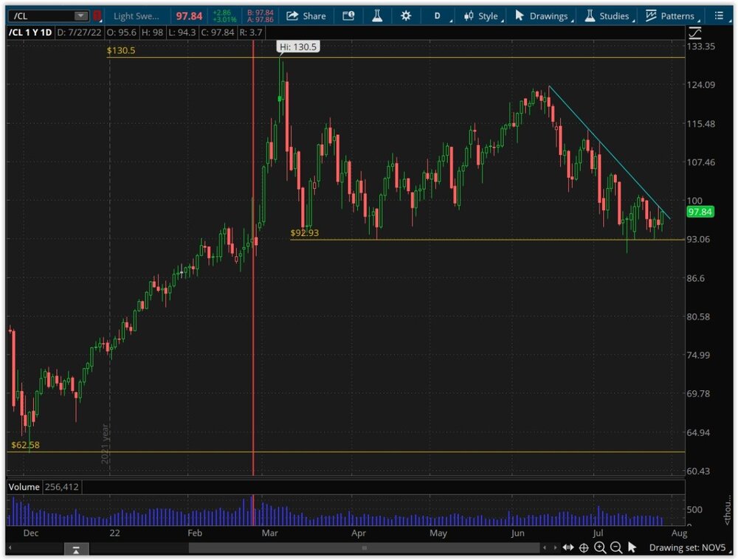738x560 pixels.
Task: Toggle the chart scale icon above price axis
Action: pos(694,33)
